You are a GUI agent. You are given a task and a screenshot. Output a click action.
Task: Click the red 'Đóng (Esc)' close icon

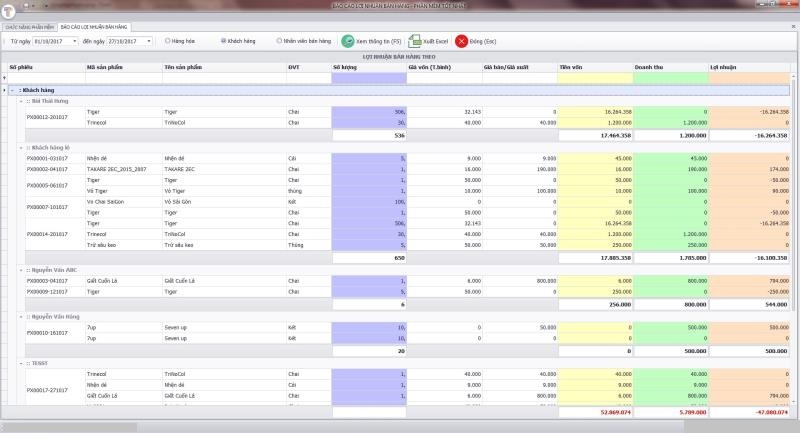pyautogui.click(x=461, y=42)
